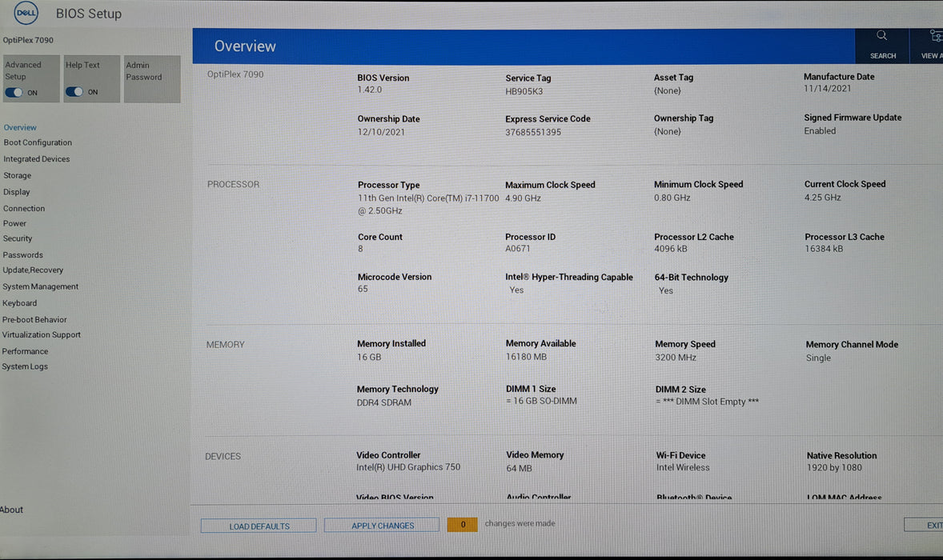The image size is (943, 560).
Task: Open Keyboard settings
Action: pos(19,303)
